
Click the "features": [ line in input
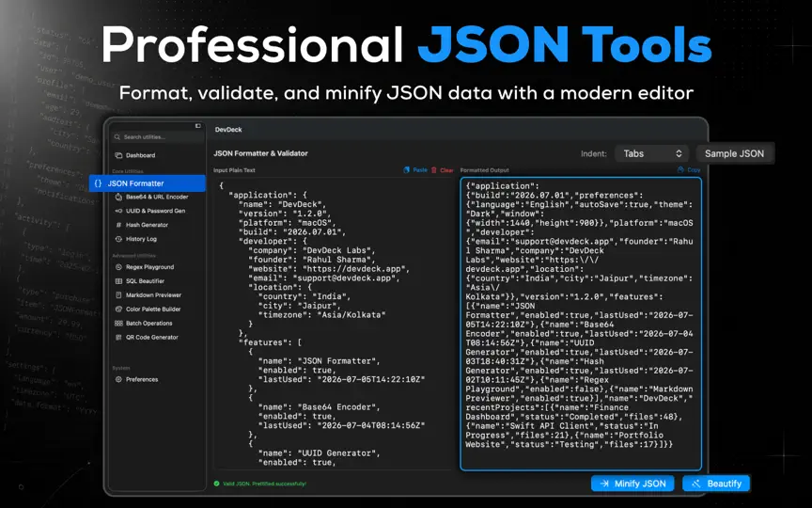tap(270, 342)
